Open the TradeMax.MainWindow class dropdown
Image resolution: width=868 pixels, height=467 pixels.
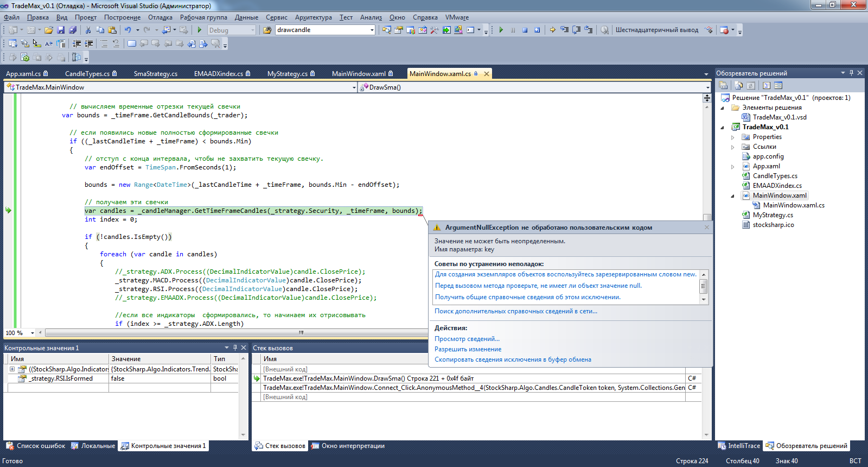[x=354, y=87]
